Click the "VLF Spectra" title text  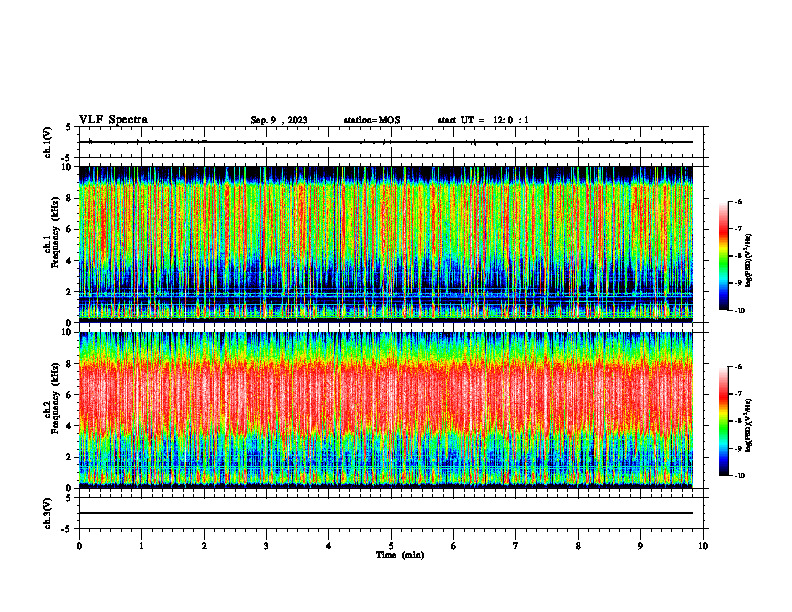point(113,120)
